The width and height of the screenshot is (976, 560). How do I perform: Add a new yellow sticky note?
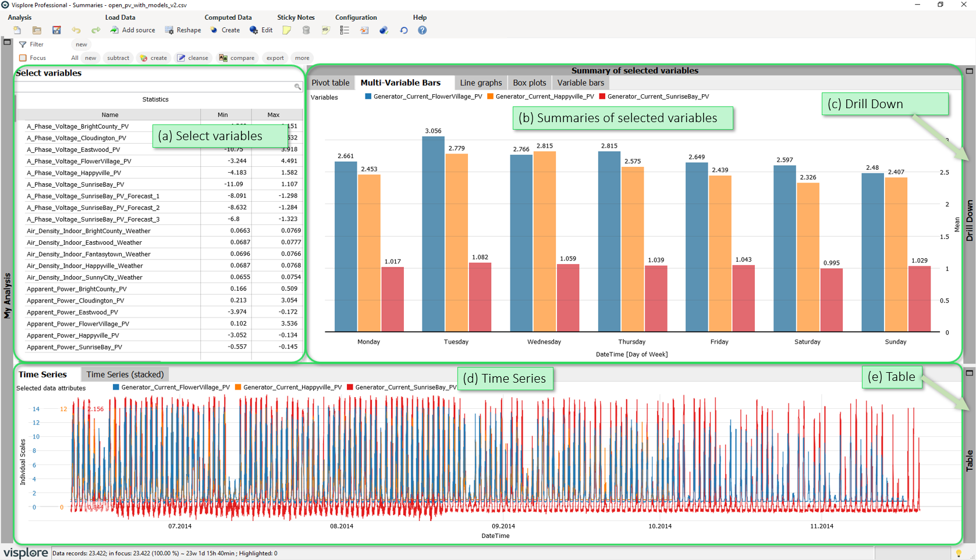click(x=287, y=30)
